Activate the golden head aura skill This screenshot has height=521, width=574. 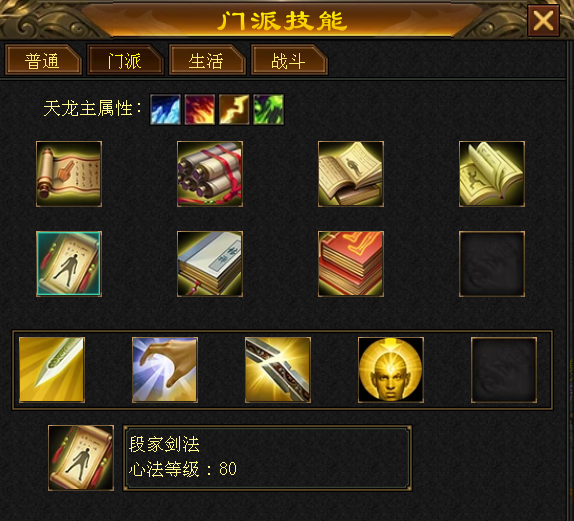391,370
